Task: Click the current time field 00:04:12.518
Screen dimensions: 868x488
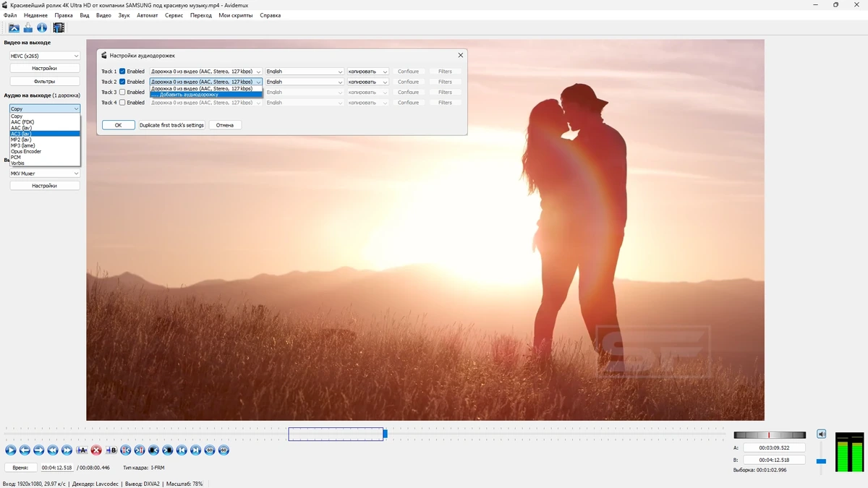Action: (57, 468)
